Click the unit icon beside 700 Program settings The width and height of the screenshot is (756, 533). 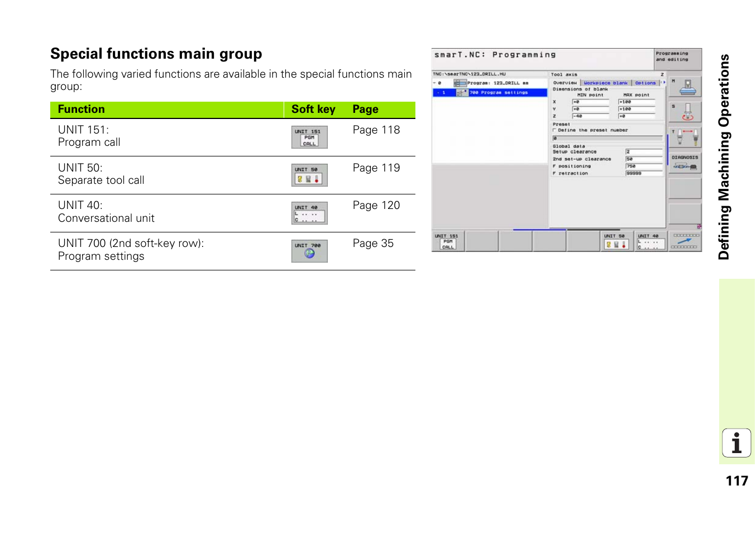point(462,93)
